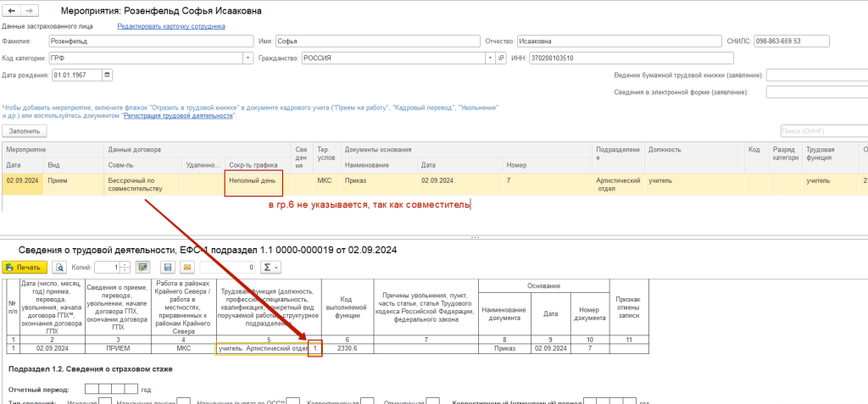Click the forward navigation arrow
Image resolution: width=868 pixels, height=404 pixels.
[30, 11]
